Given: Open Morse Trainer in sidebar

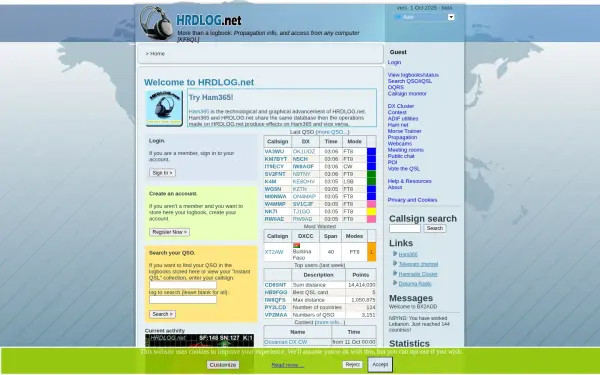Looking at the screenshot, I should click(404, 131).
